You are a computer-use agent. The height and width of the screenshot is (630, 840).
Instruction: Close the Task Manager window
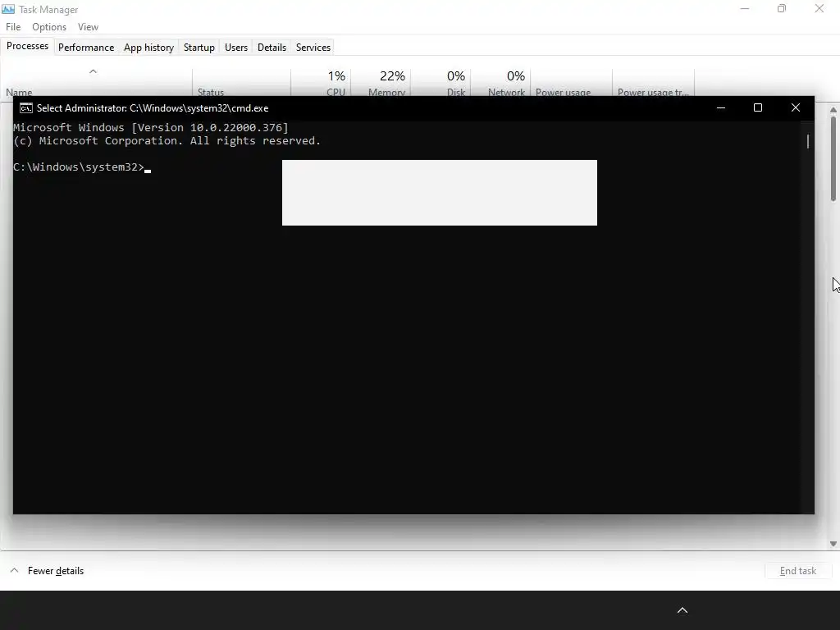point(819,8)
